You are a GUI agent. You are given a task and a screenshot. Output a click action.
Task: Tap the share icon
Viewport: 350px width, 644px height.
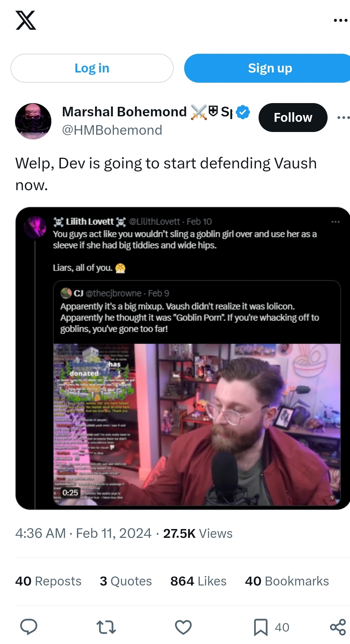pyautogui.click(x=338, y=627)
